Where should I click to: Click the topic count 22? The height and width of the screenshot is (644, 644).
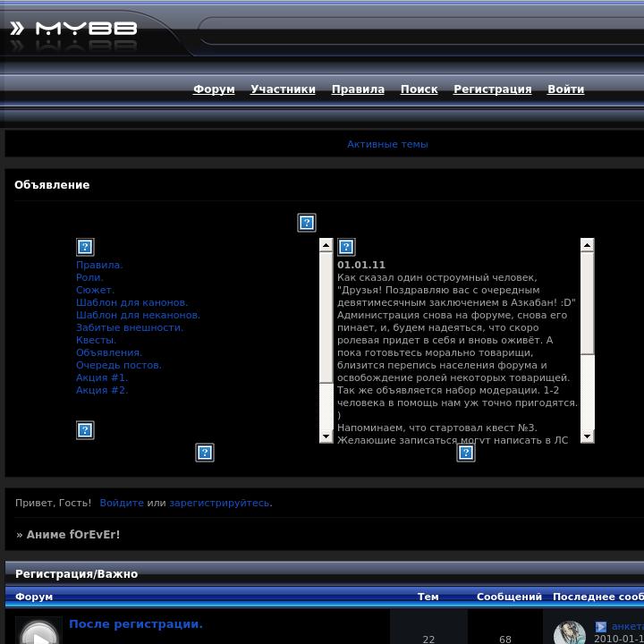tap(428, 640)
